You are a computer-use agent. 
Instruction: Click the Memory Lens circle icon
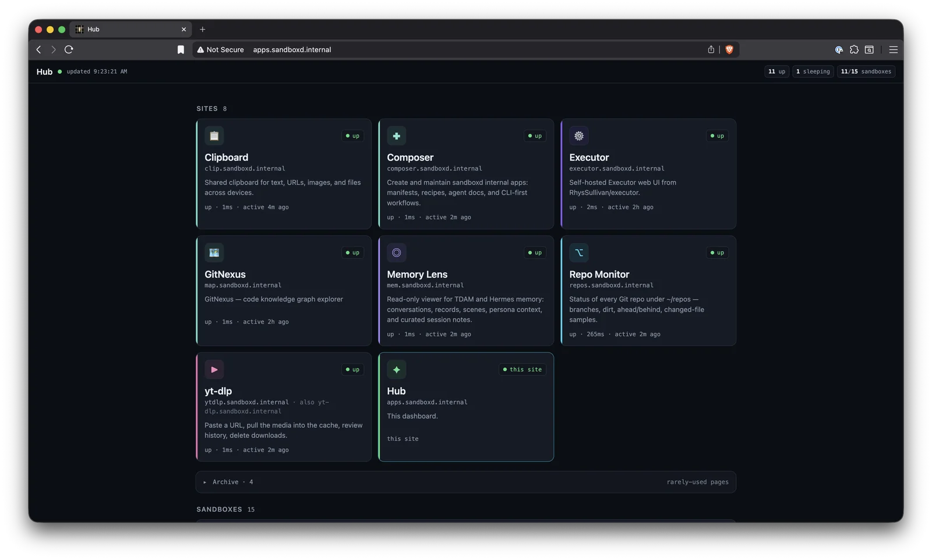(397, 253)
